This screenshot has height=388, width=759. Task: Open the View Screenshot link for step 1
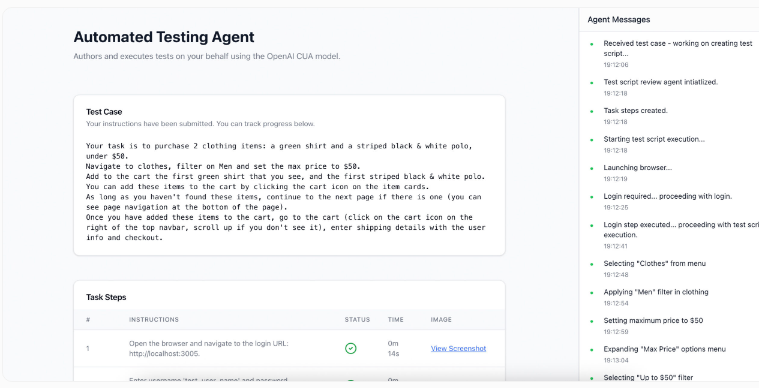(458, 348)
